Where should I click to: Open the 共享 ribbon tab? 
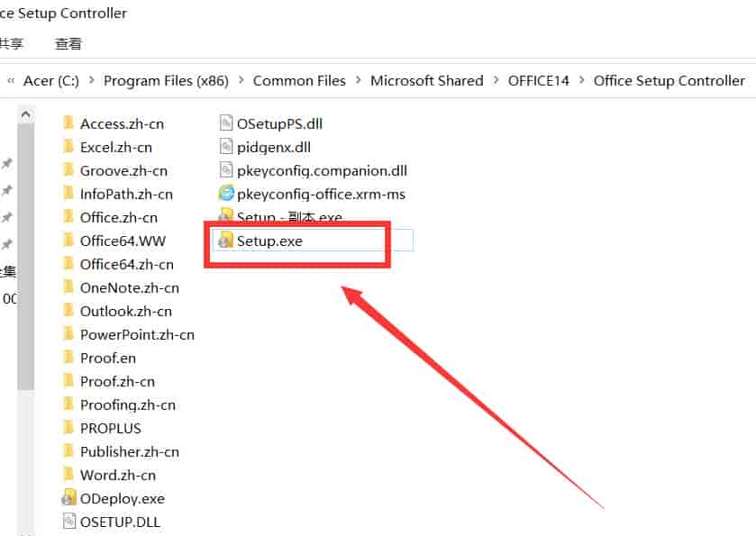tap(11, 44)
